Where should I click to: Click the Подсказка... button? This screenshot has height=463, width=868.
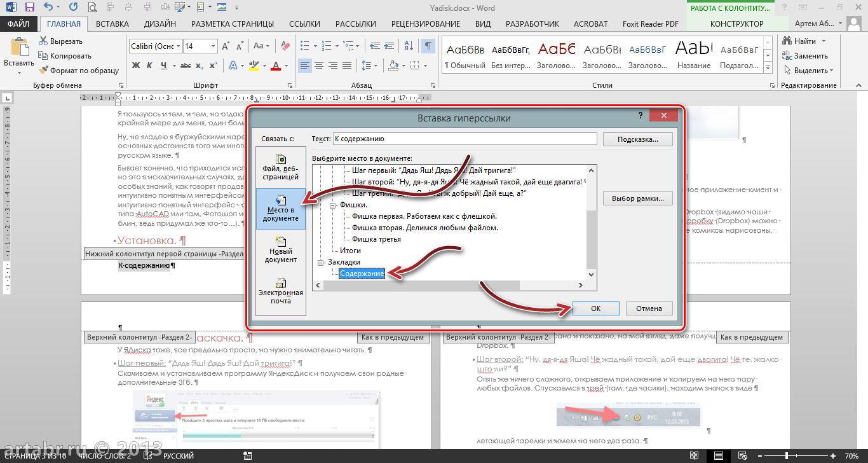(x=637, y=139)
